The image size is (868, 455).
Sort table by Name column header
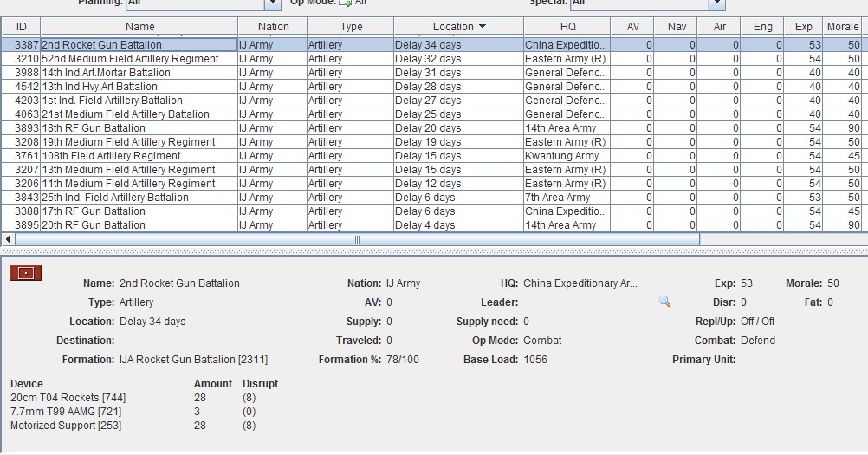click(x=139, y=27)
